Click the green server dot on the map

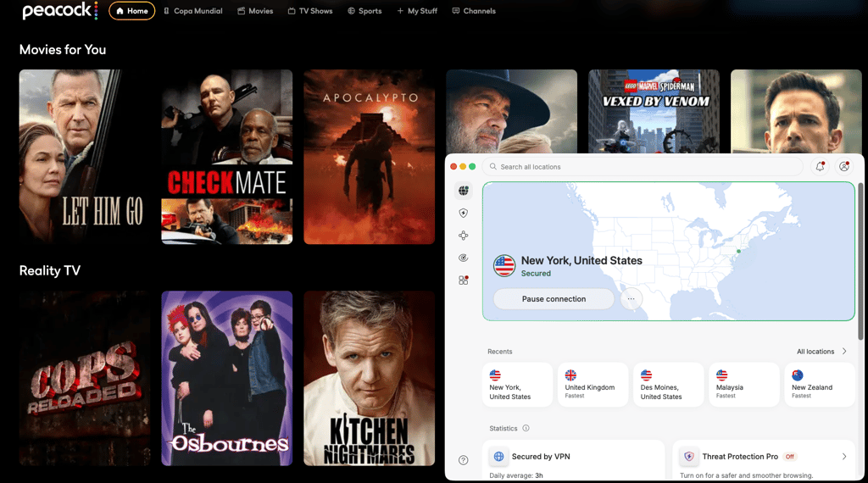(x=738, y=251)
